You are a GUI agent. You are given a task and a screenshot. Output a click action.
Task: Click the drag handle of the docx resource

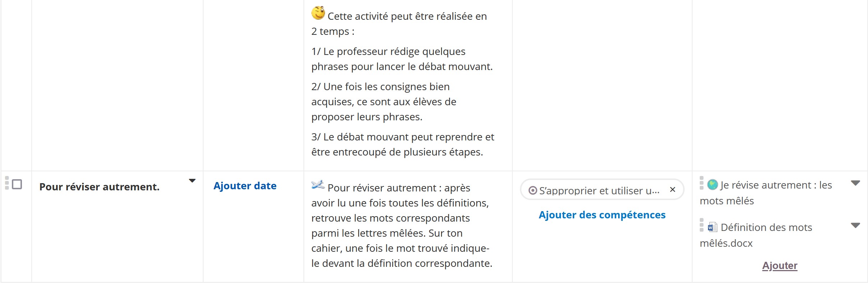coord(702,225)
